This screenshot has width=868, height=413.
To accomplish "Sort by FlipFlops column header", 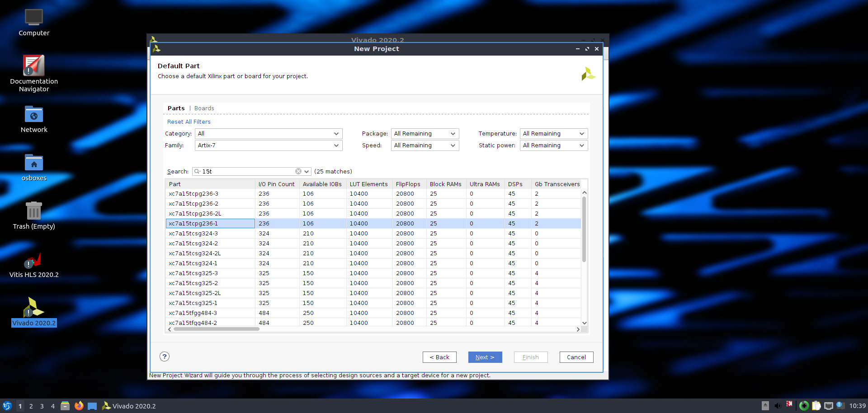I will coord(409,184).
